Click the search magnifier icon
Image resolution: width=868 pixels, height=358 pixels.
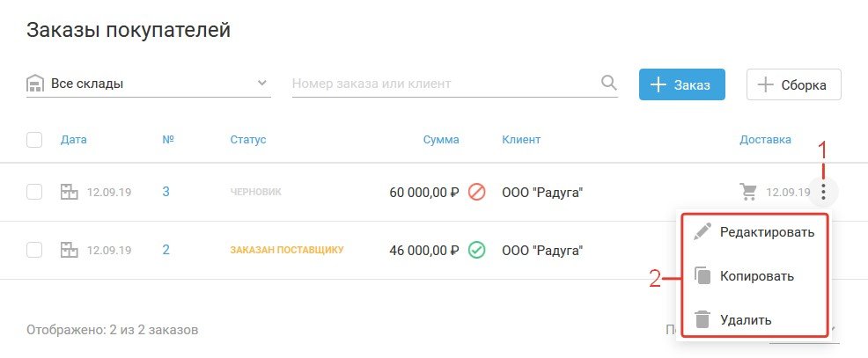pos(608,84)
